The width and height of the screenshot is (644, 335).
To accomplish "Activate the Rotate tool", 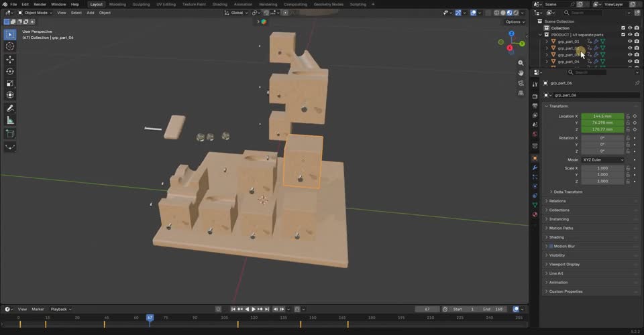I will pyautogui.click(x=10, y=71).
